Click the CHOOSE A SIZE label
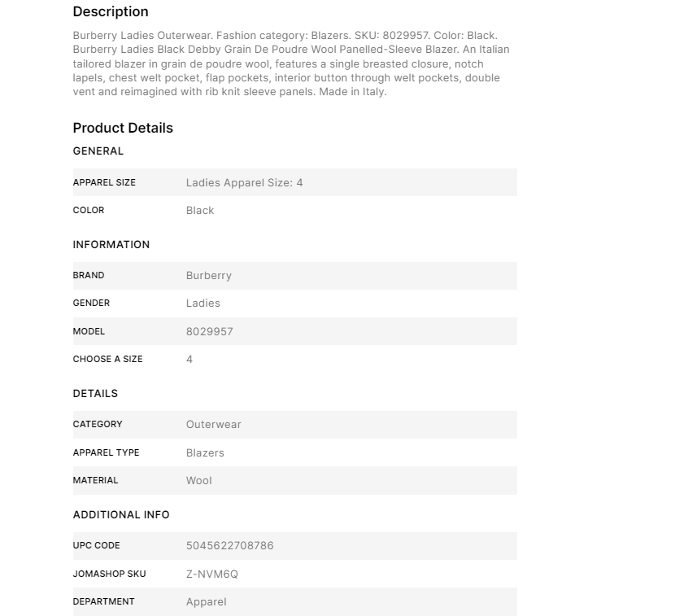 107,359
